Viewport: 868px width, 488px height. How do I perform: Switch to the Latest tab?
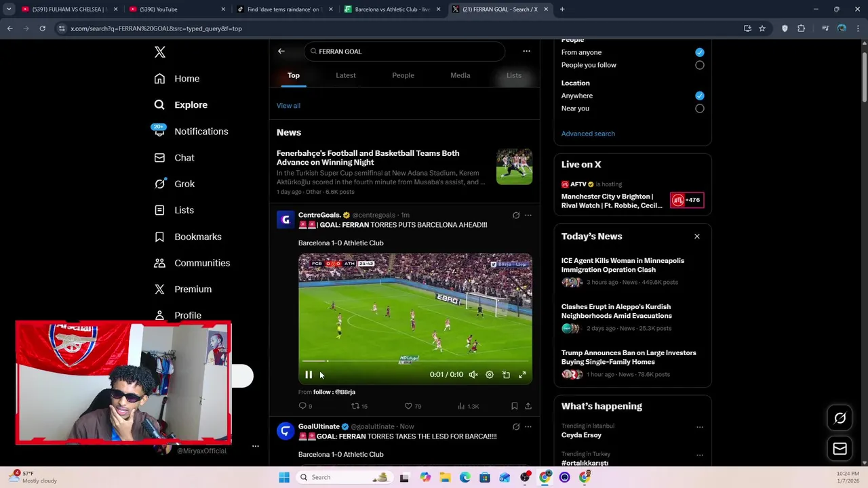pyautogui.click(x=346, y=75)
